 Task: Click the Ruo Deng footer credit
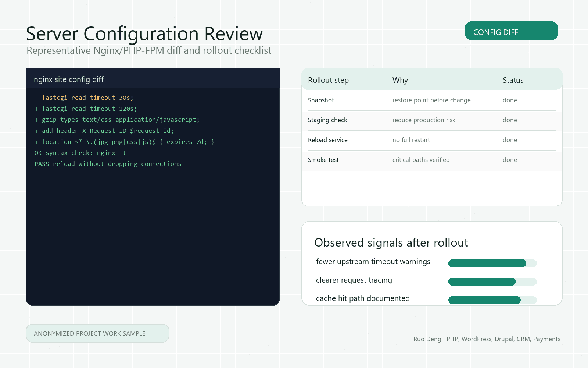tap(487, 339)
